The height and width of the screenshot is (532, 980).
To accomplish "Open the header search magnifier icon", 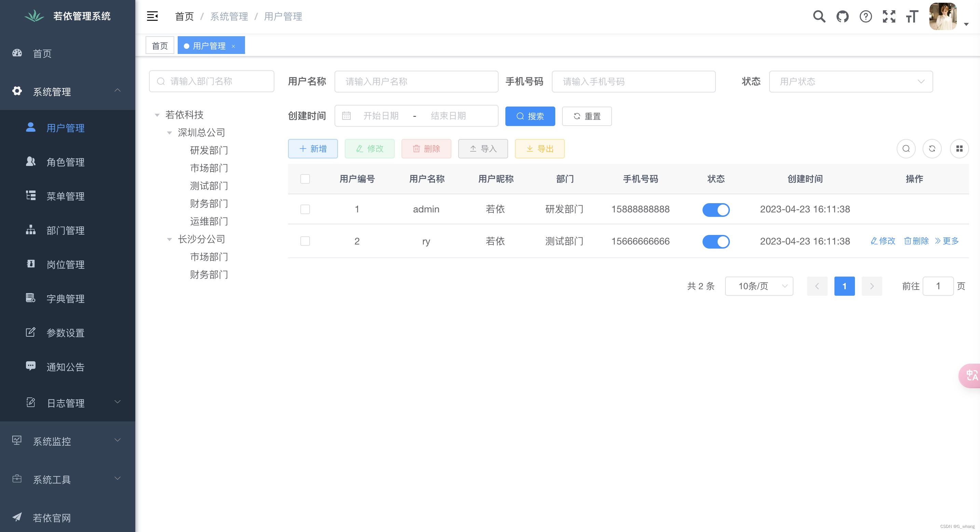I will coord(819,16).
